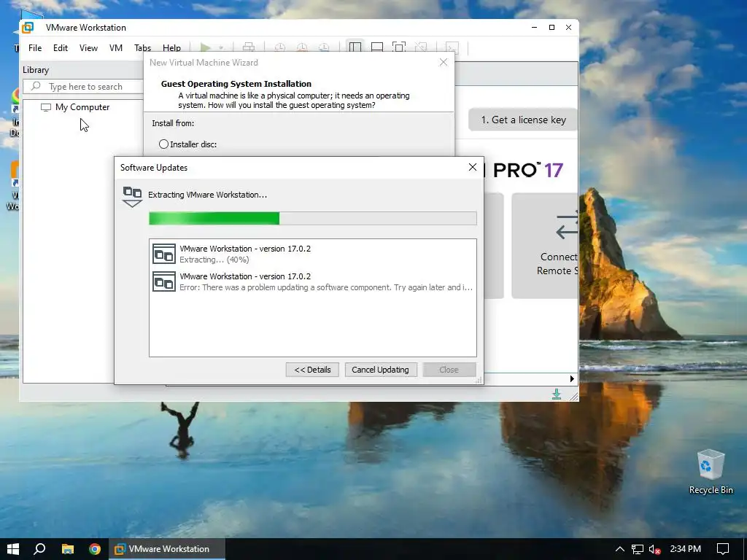Click the green download status icon in status bar
The width and height of the screenshot is (747, 560).
[x=556, y=394]
